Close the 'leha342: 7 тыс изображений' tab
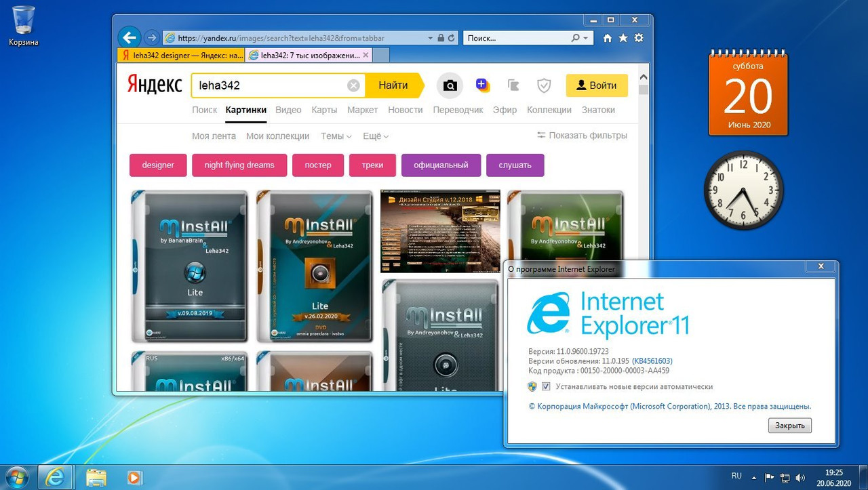The image size is (868, 490). point(366,55)
